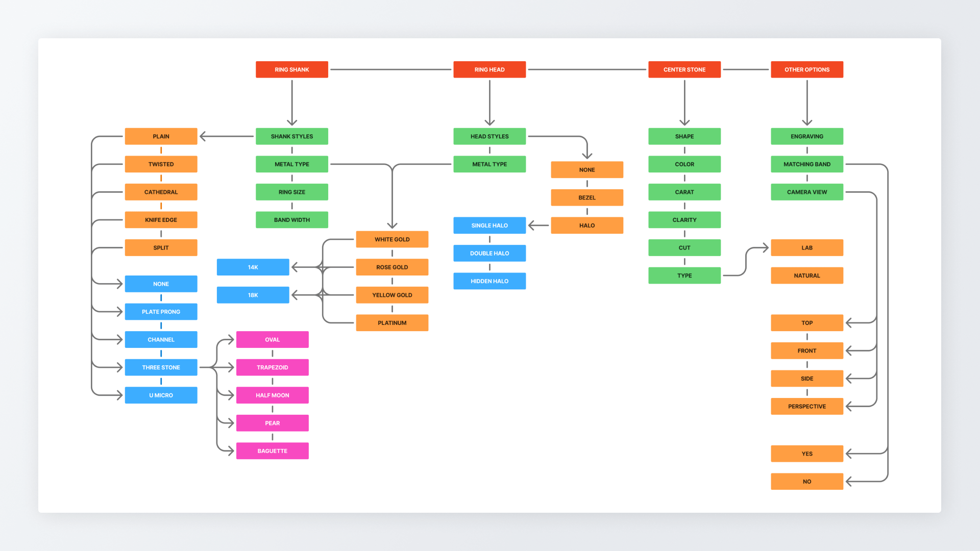Select the green CLARITY box
This screenshot has width=980, height=551.
[684, 220]
